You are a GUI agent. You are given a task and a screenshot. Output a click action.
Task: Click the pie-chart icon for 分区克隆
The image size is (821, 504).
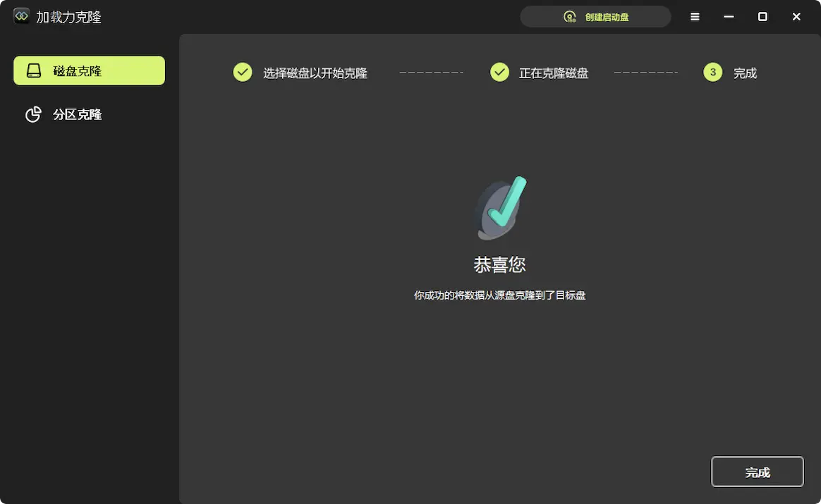pyautogui.click(x=34, y=114)
